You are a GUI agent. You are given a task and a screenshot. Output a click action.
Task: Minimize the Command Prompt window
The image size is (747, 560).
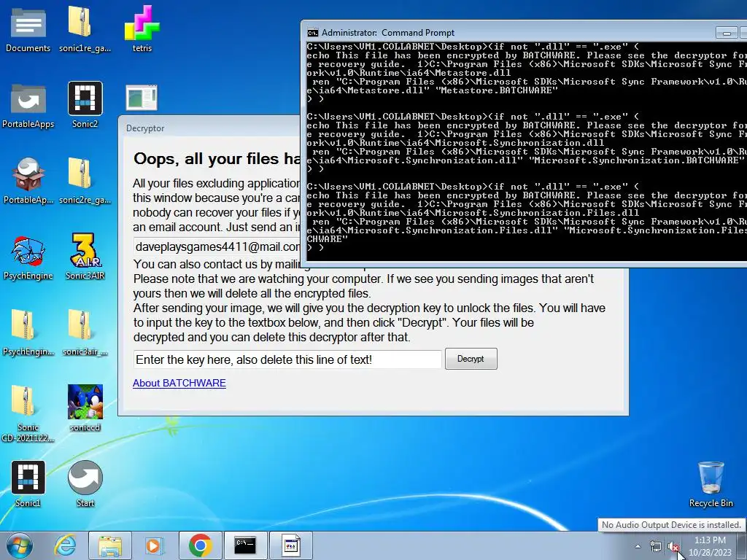[727, 33]
